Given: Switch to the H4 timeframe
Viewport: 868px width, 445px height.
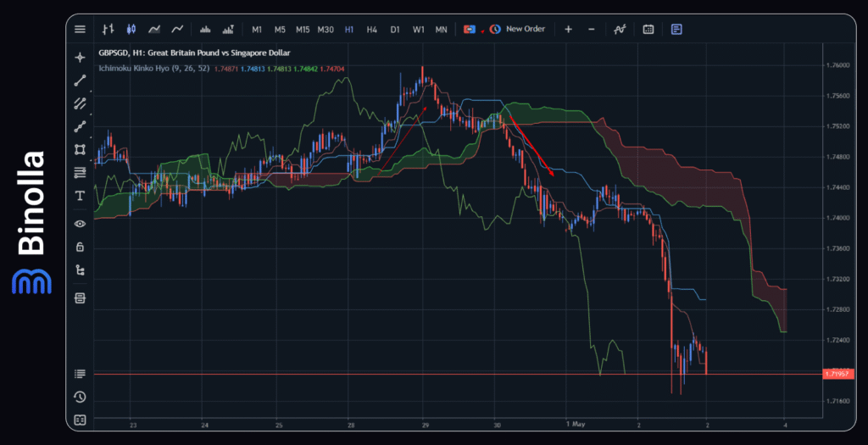Looking at the screenshot, I should pos(371,29).
